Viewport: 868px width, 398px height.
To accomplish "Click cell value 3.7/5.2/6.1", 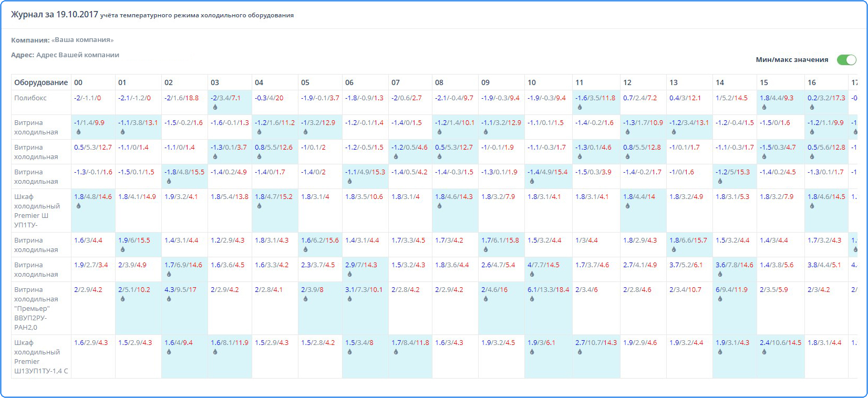I will point(686,265).
